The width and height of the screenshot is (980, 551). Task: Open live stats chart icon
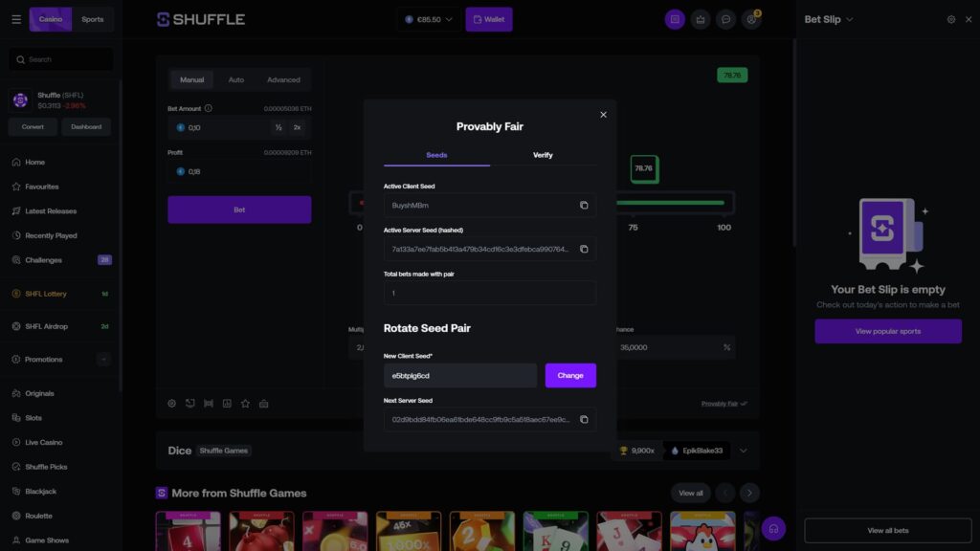click(x=227, y=404)
